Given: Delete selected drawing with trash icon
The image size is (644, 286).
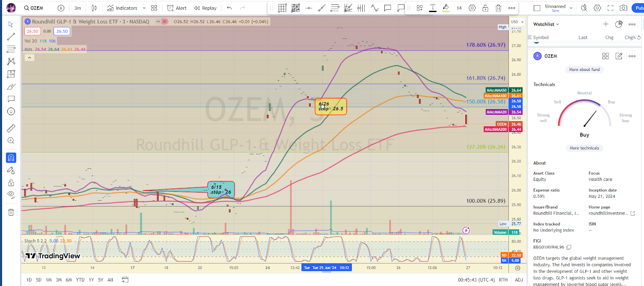Looking at the screenshot, I should (498, 8).
